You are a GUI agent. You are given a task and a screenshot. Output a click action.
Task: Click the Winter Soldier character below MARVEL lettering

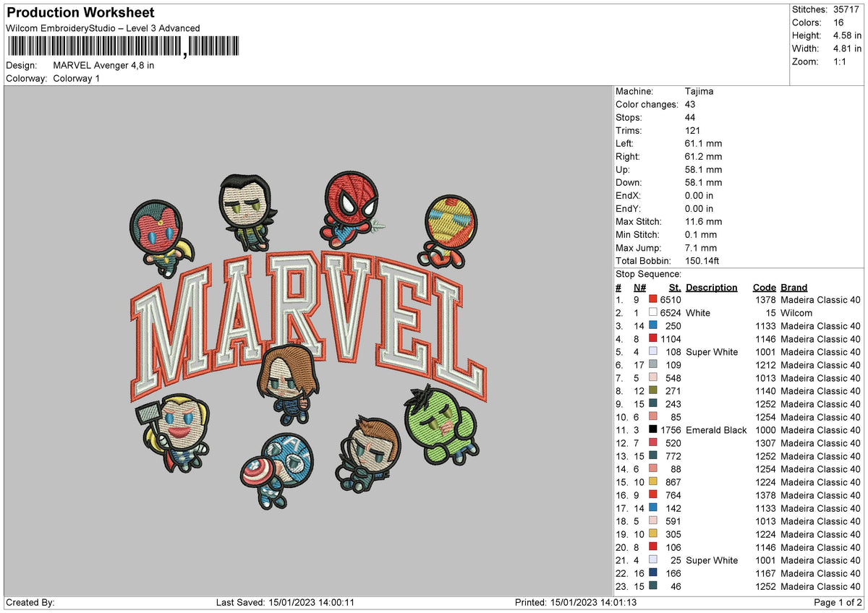[289, 384]
